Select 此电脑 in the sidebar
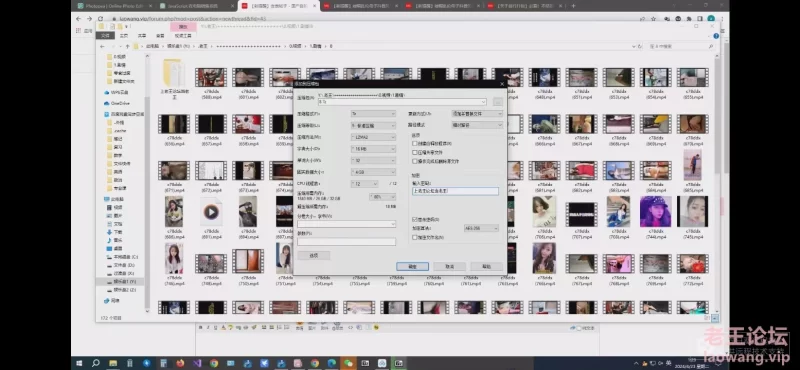 117,199
